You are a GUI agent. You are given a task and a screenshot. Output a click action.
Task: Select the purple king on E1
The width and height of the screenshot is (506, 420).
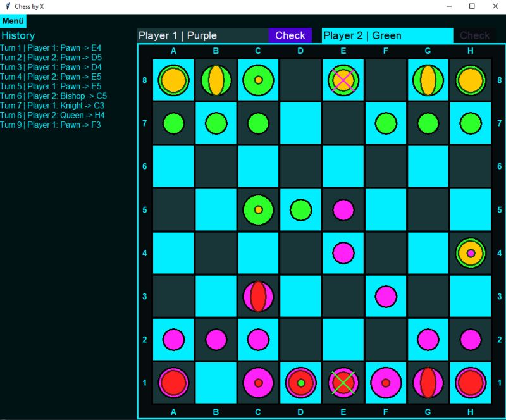coord(343,382)
